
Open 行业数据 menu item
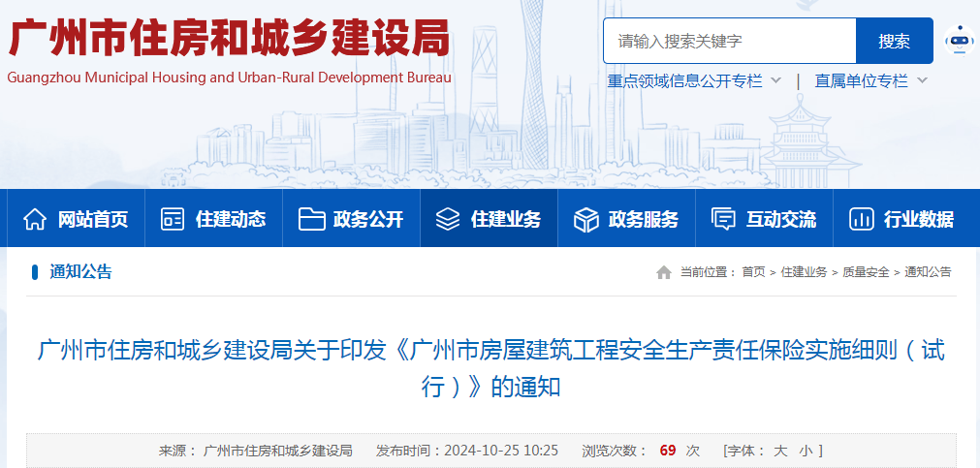pos(901,219)
